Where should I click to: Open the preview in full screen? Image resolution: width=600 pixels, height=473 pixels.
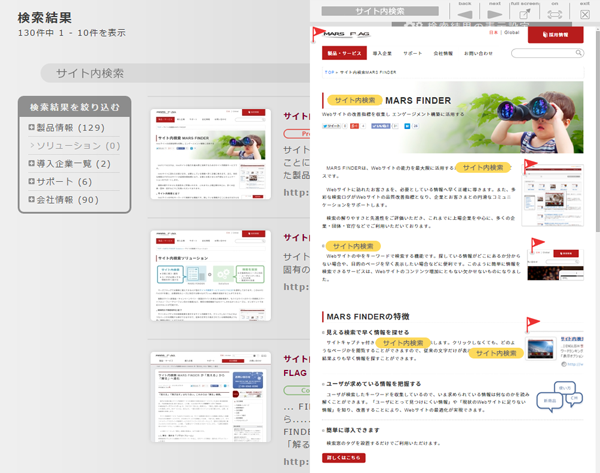tap(525, 14)
